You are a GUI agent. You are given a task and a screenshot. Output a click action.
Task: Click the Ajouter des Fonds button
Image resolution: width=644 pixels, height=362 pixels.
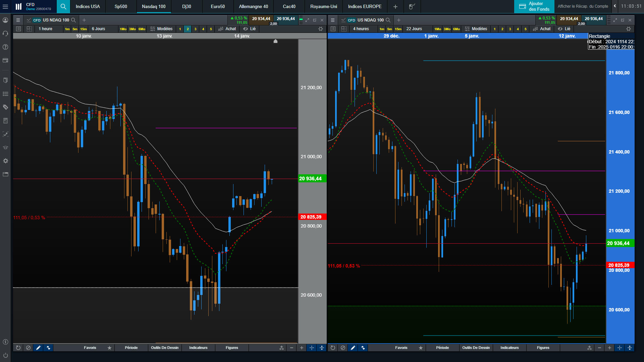(534, 6)
